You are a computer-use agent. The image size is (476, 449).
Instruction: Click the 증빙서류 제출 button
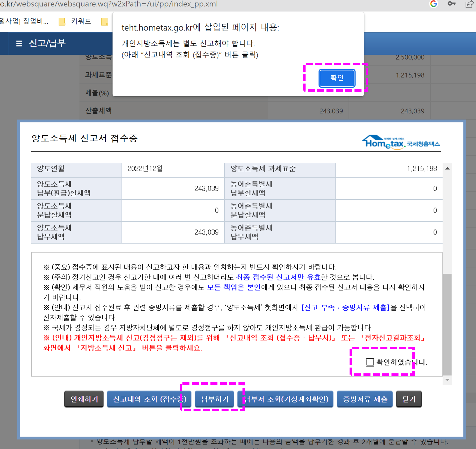(365, 399)
